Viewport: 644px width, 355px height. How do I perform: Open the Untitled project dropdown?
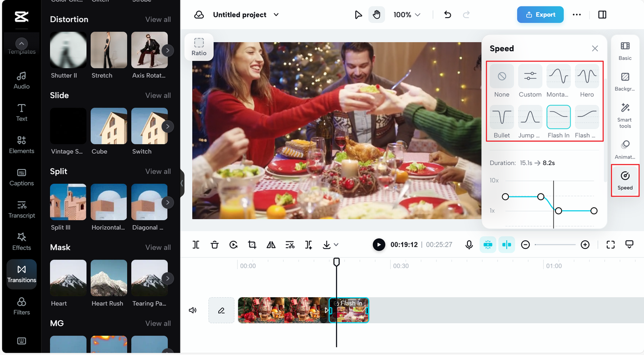246,15
